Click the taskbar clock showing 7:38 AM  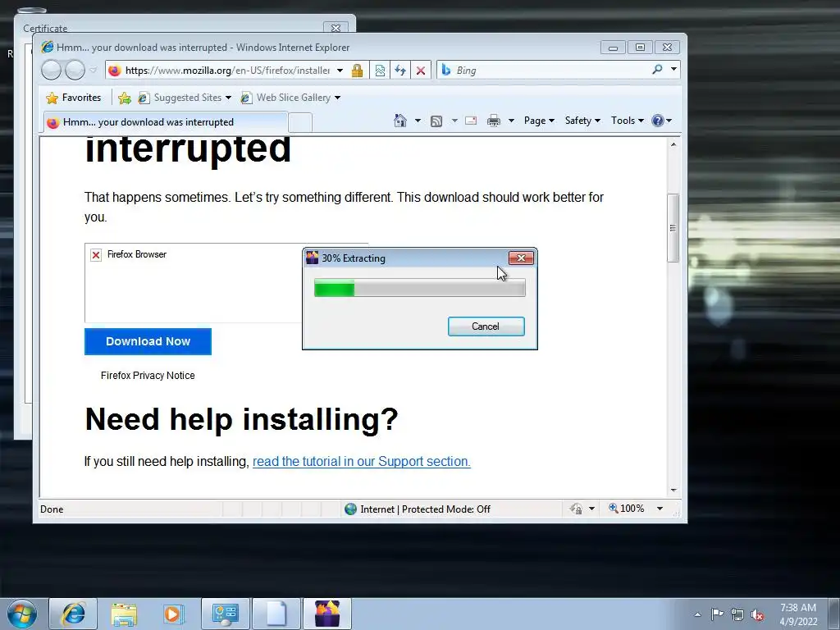point(798,614)
